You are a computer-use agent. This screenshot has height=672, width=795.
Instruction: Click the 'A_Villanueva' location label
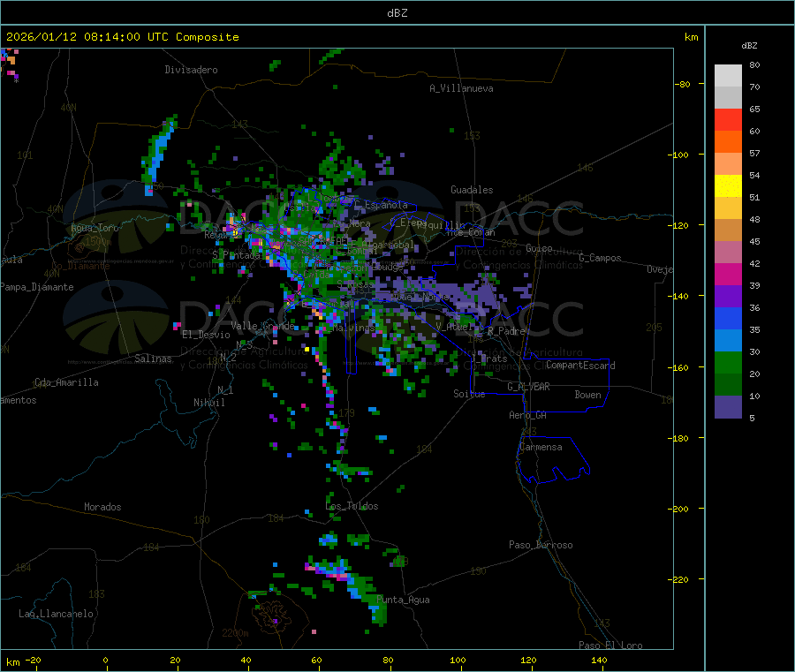pos(461,88)
